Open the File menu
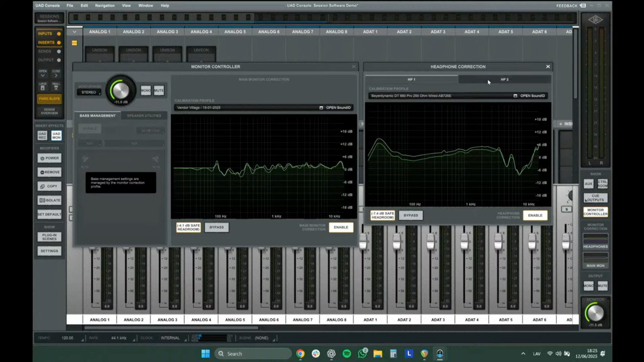The height and width of the screenshot is (362, 644). pyautogui.click(x=70, y=6)
